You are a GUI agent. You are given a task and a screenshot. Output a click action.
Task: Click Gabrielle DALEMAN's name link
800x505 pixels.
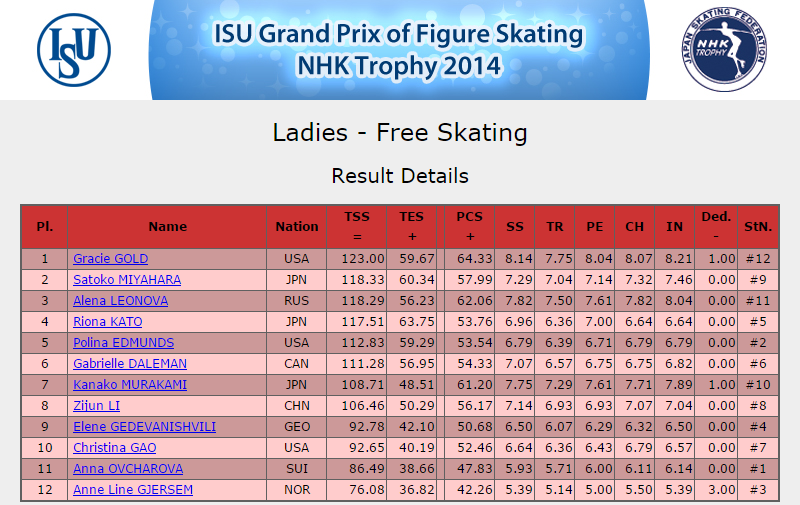130,363
